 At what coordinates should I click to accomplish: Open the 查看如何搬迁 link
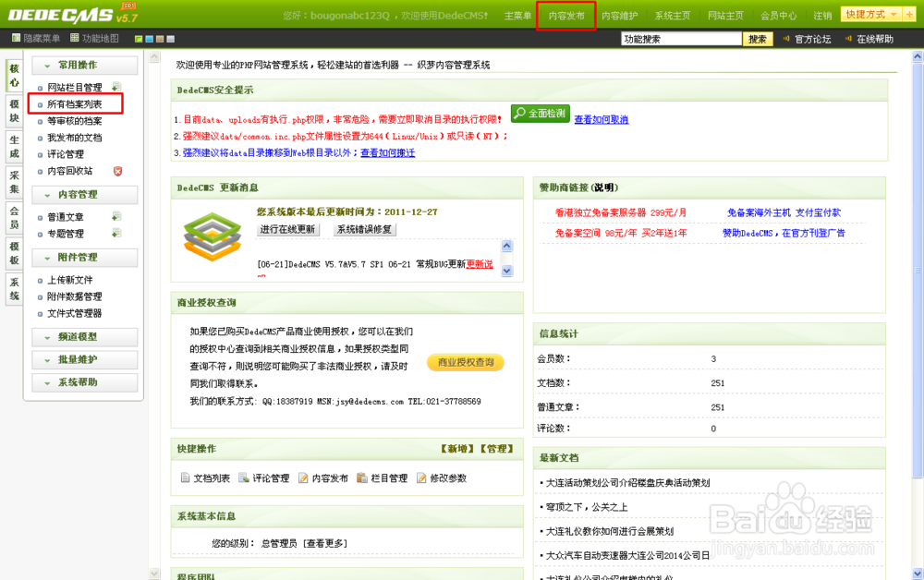pos(388,153)
